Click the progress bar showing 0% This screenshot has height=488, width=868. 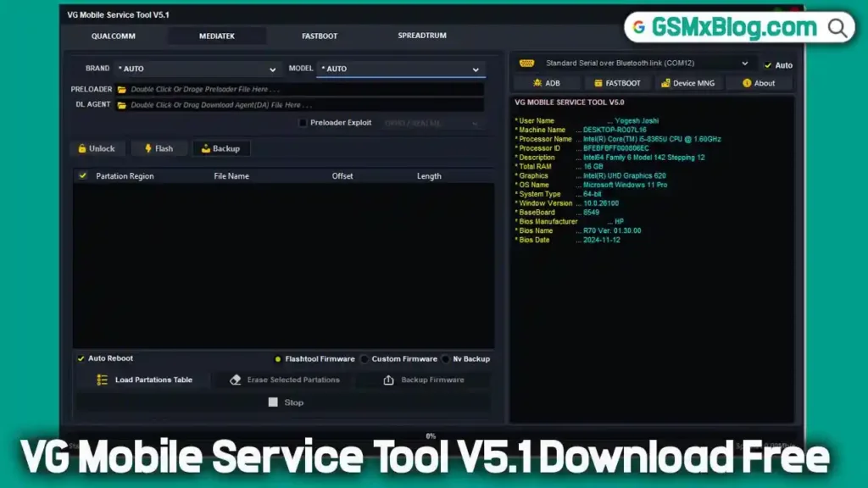431,436
